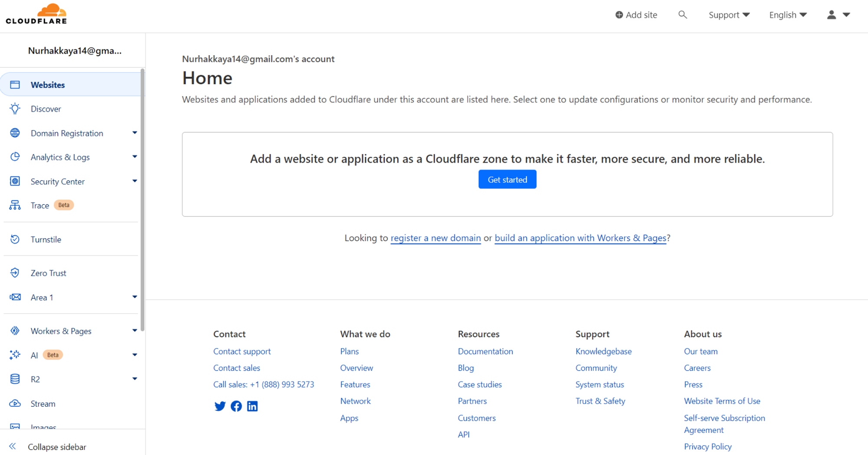The image size is (868, 455).
Task: Click the search magnifier icon in header
Action: (x=683, y=15)
